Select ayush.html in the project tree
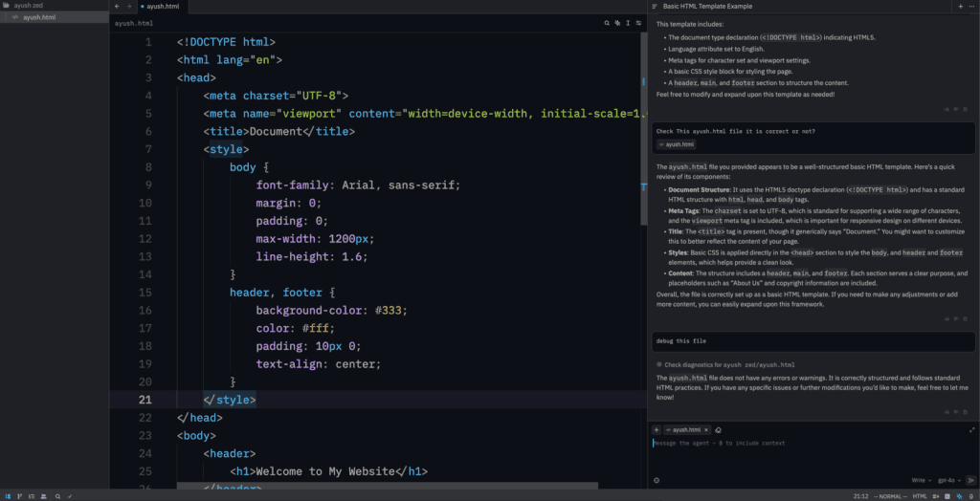The image size is (980, 501). [38, 17]
